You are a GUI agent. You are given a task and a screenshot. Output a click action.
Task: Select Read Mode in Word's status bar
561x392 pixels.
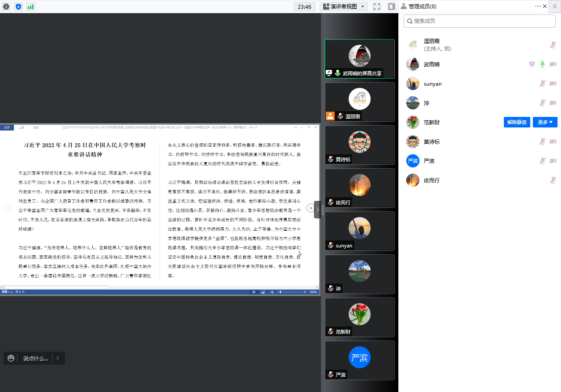254,291
